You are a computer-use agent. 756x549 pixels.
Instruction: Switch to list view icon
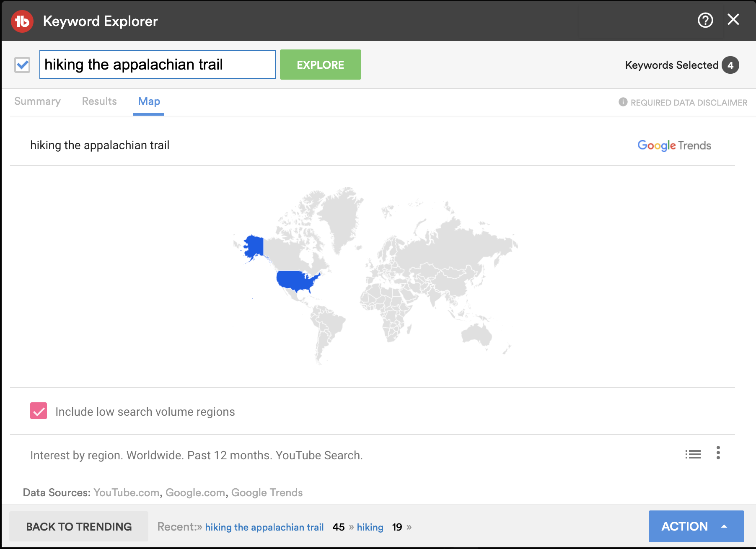point(693,454)
